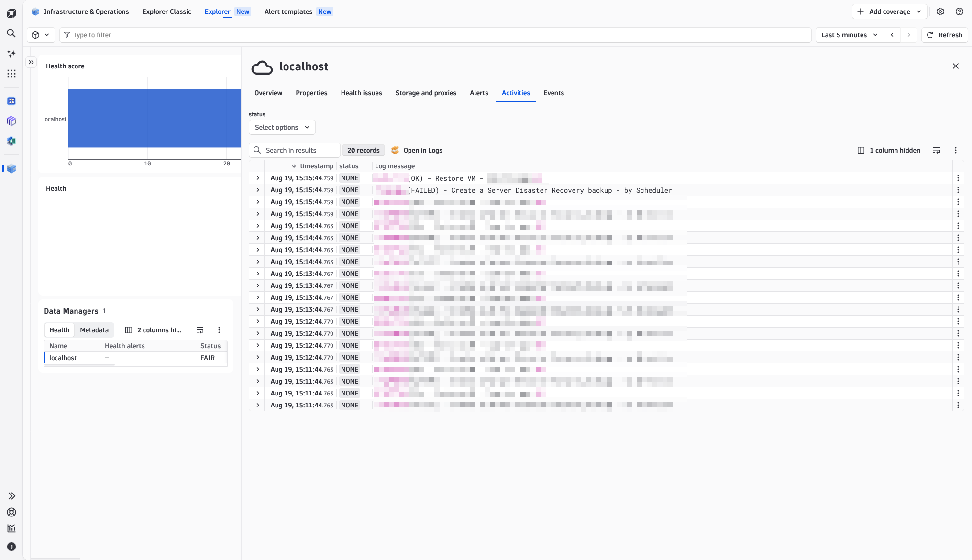Open the status Select options dropdown
The height and width of the screenshot is (560, 972).
point(282,127)
